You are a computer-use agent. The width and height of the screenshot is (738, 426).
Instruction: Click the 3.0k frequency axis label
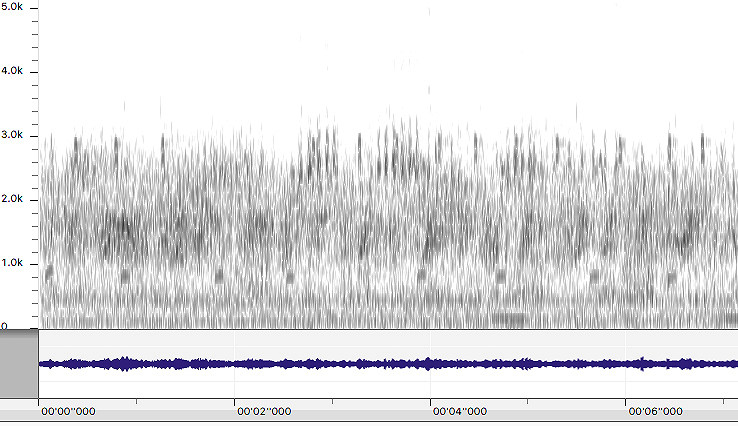pyautogui.click(x=17, y=135)
